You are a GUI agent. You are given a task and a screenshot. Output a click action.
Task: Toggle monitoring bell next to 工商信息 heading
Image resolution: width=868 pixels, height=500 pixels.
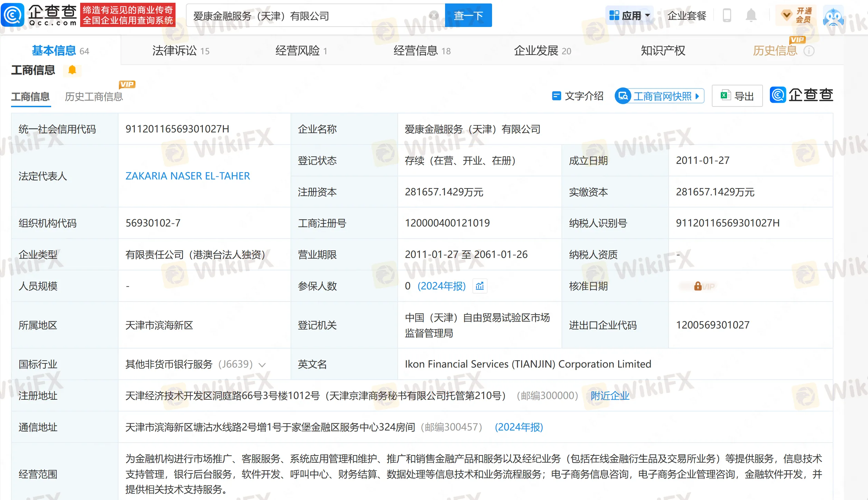tap(72, 70)
